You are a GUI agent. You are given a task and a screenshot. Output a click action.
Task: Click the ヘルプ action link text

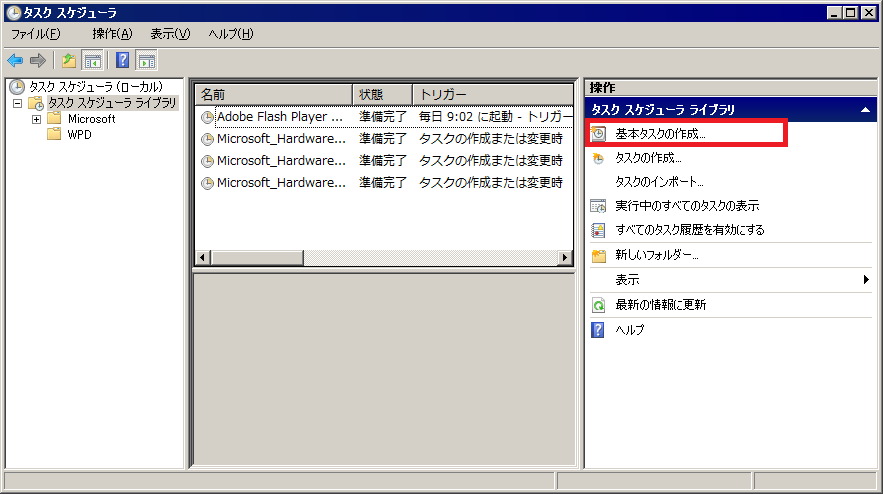click(630, 330)
